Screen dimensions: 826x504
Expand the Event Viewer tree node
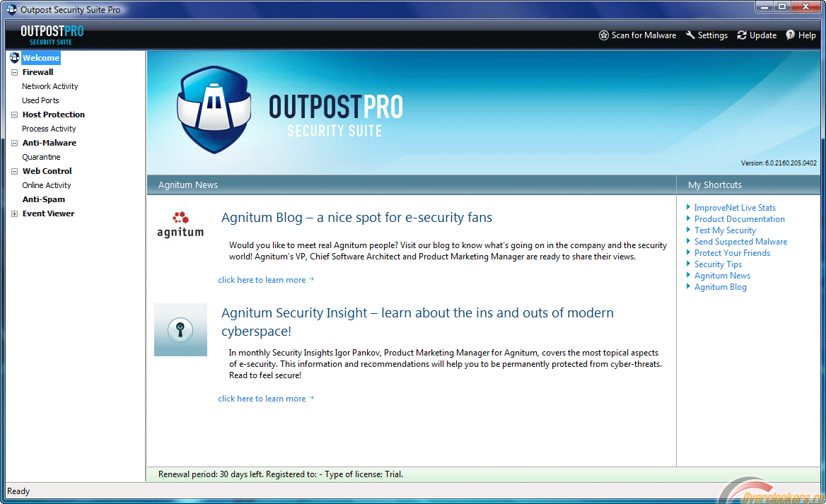14,213
